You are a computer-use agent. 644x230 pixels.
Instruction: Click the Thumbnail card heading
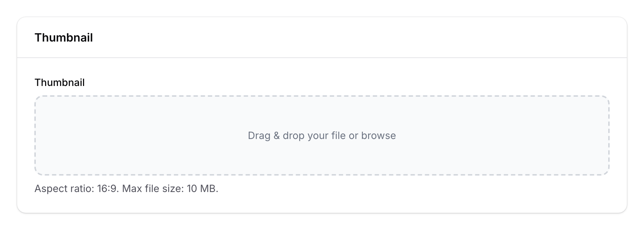click(x=64, y=37)
